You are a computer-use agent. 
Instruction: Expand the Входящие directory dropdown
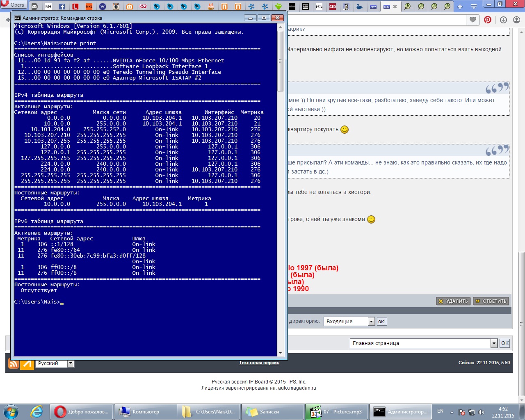pyautogui.click(x=371, y=322)
